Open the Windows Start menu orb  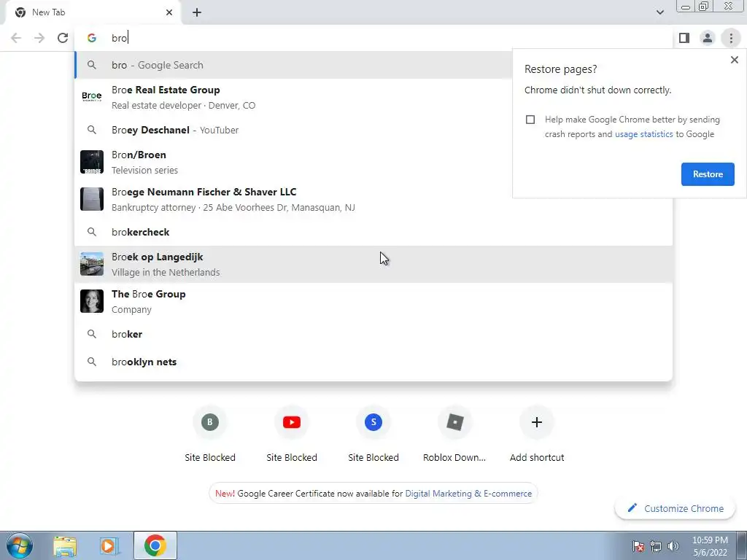tap(20, 545)
